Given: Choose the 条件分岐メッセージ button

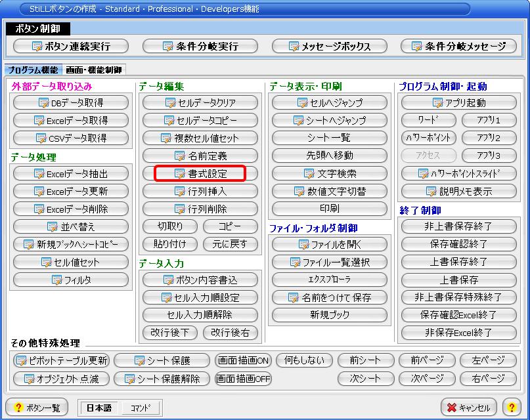Looking at the screenshot, I should point(458,46).
